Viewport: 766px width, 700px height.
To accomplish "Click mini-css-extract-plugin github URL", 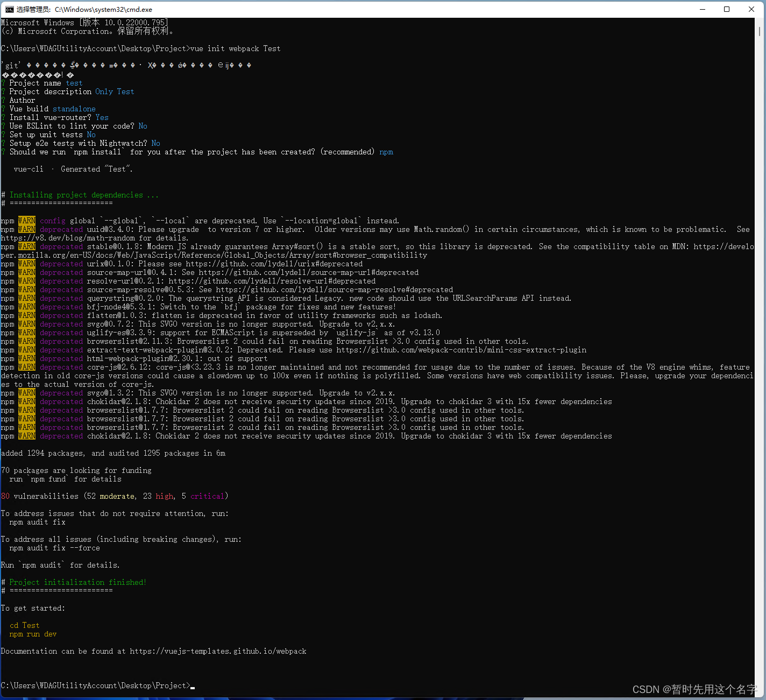I will pos(461,350).
